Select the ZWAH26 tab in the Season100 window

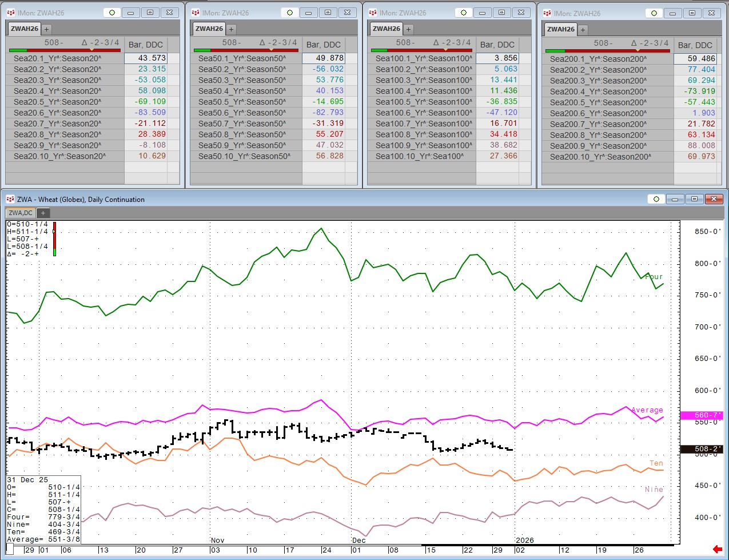click(387, 29)
